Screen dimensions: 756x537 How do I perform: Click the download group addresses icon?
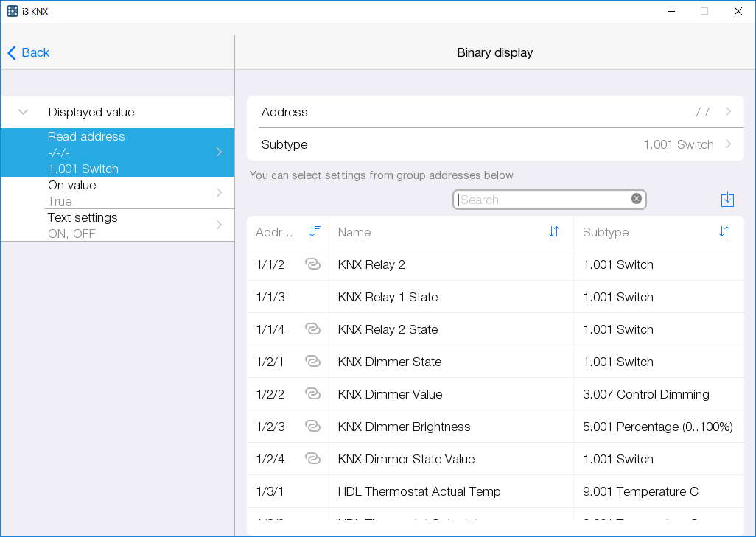tap(727, 199)
